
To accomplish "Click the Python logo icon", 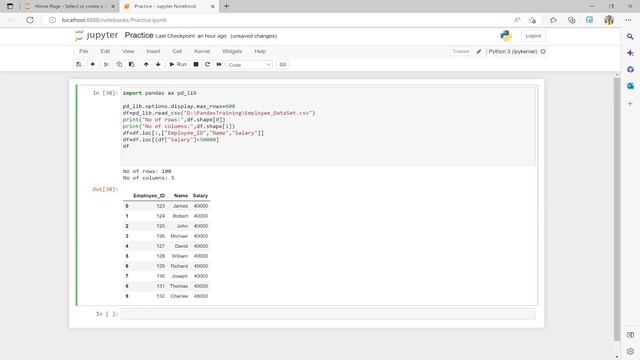I will (506, 36).
